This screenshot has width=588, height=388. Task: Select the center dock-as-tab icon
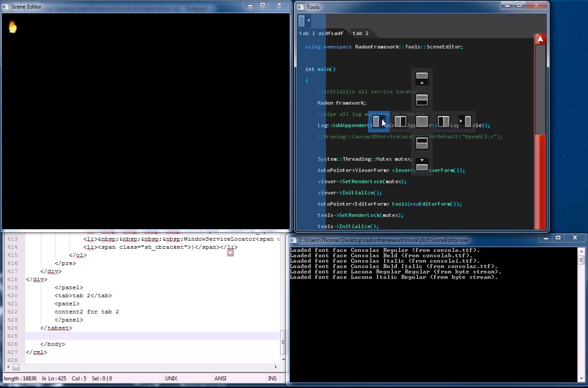pos(422,121)
